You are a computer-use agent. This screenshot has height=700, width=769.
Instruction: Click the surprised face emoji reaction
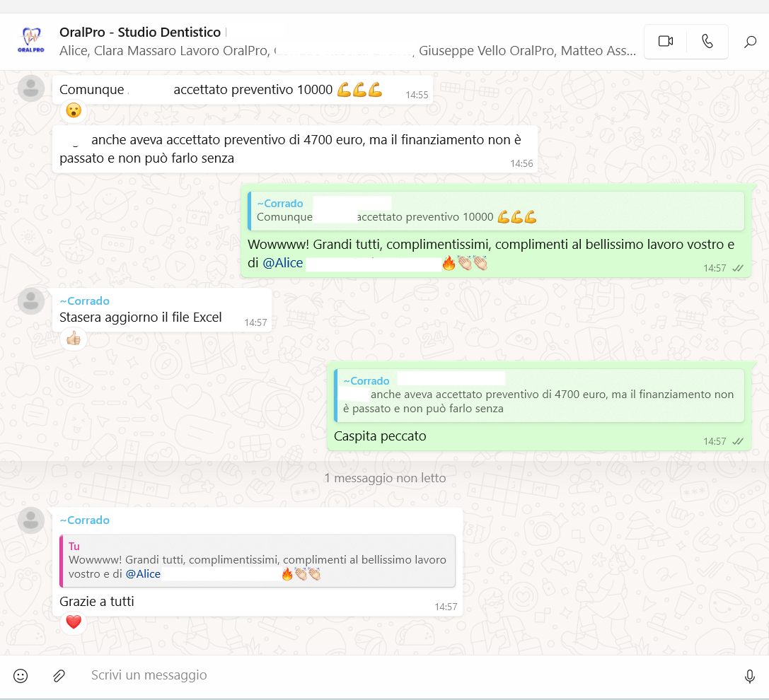[74, 110]
